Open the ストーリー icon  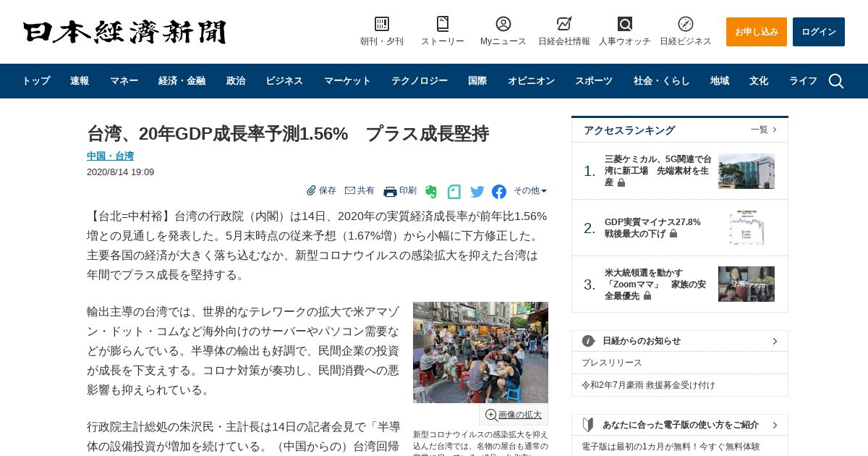[443, 24]
